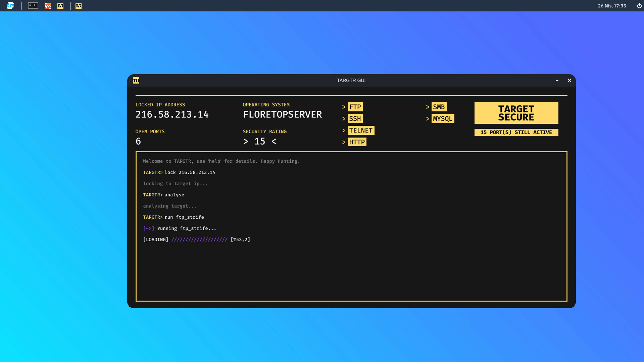Screen dimensions: 644x362
Task: Expand the chevron next to MYSQL
Action: click(427, 118)
